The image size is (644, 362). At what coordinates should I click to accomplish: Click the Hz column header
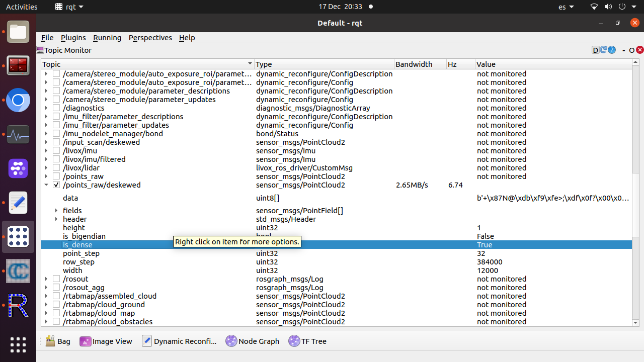coord(452,64)
